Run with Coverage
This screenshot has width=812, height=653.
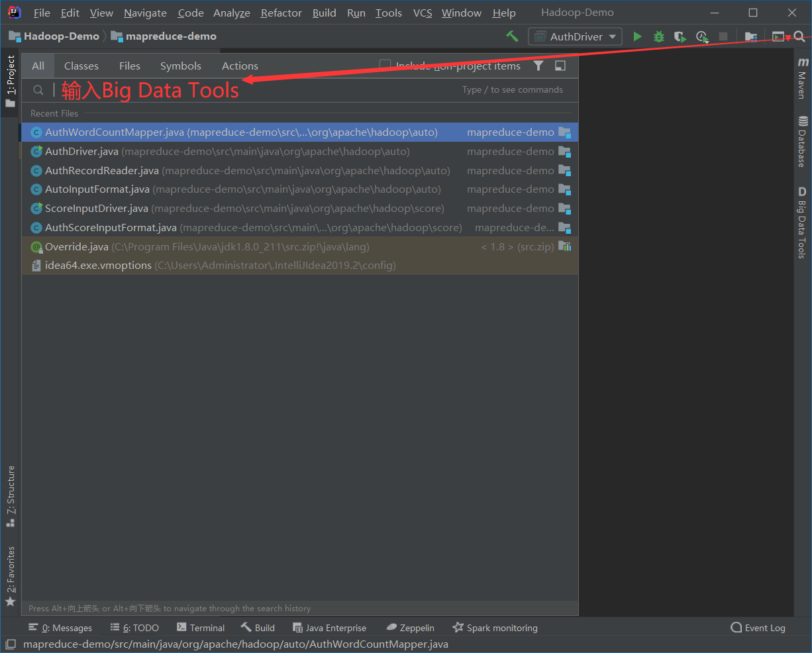click(680, 36)
